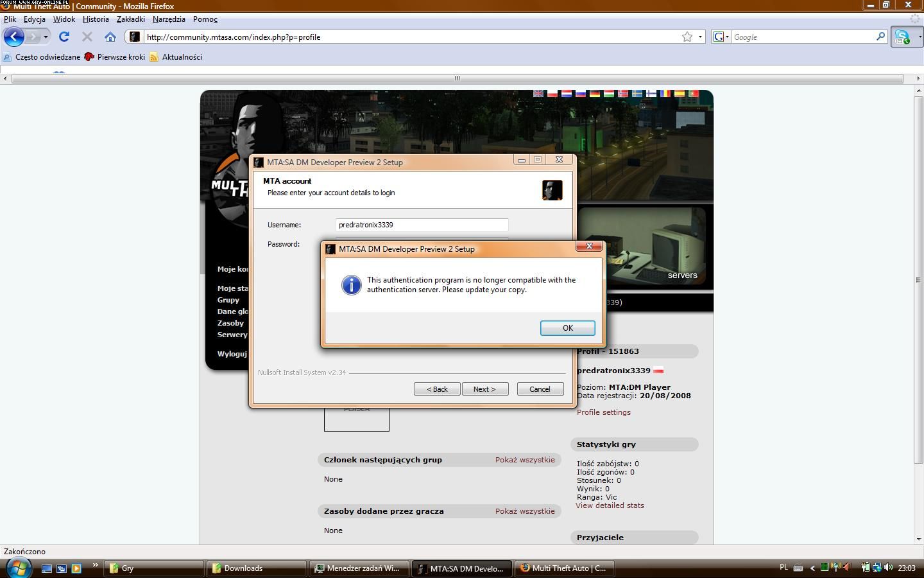Open the Widok menu
The height and width of the screenshot is (578, 924).
pyautogui.click(x=64, y=19)
